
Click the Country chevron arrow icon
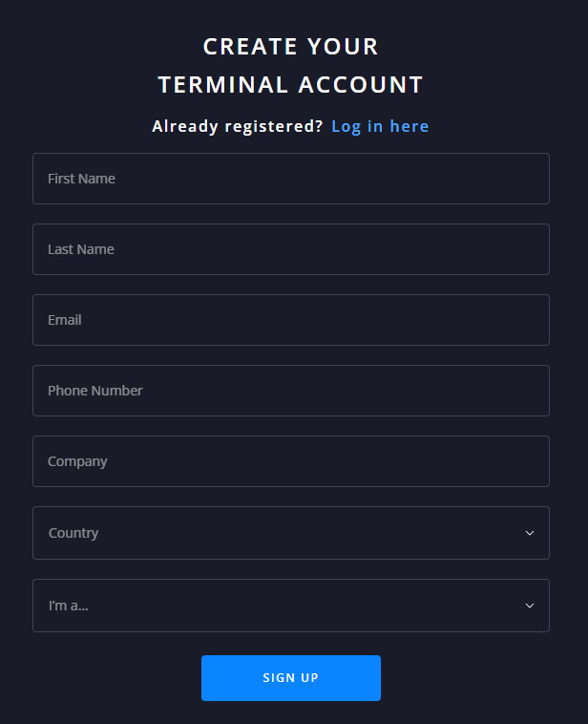530,533
